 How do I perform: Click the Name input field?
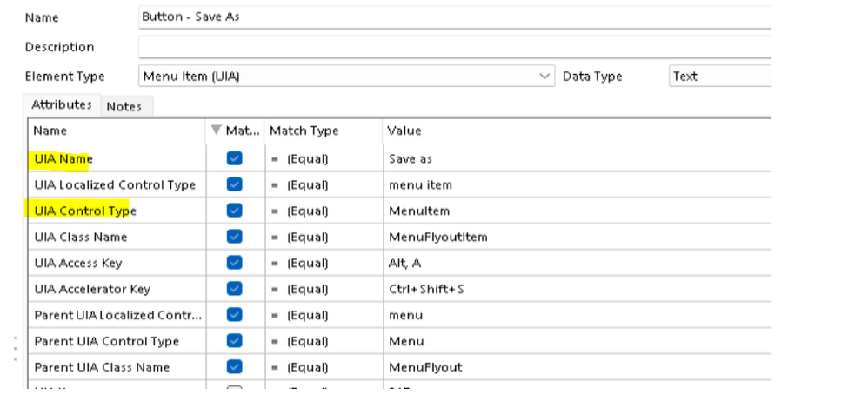click(452, 17)
